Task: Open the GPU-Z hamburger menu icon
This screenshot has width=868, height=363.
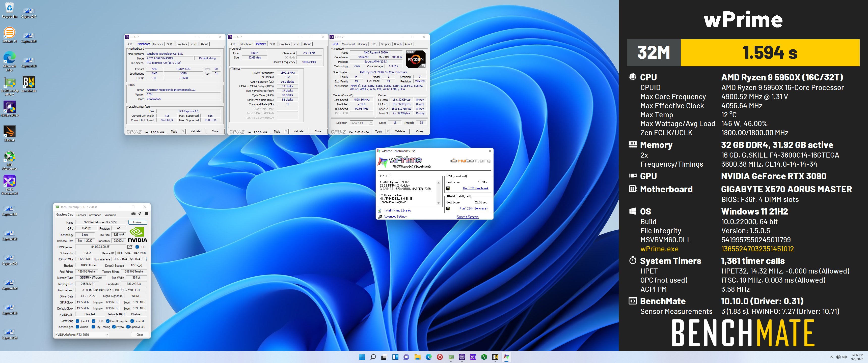Action: pyautogui.click(x=146, y=214)
